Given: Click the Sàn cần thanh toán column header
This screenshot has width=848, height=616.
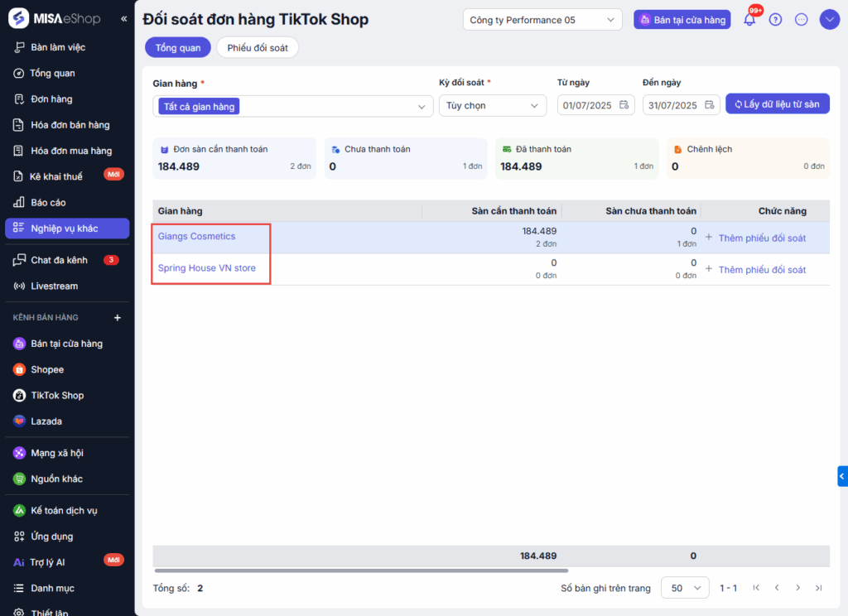Looking at the screenshot, I should (x=513, y=211).
